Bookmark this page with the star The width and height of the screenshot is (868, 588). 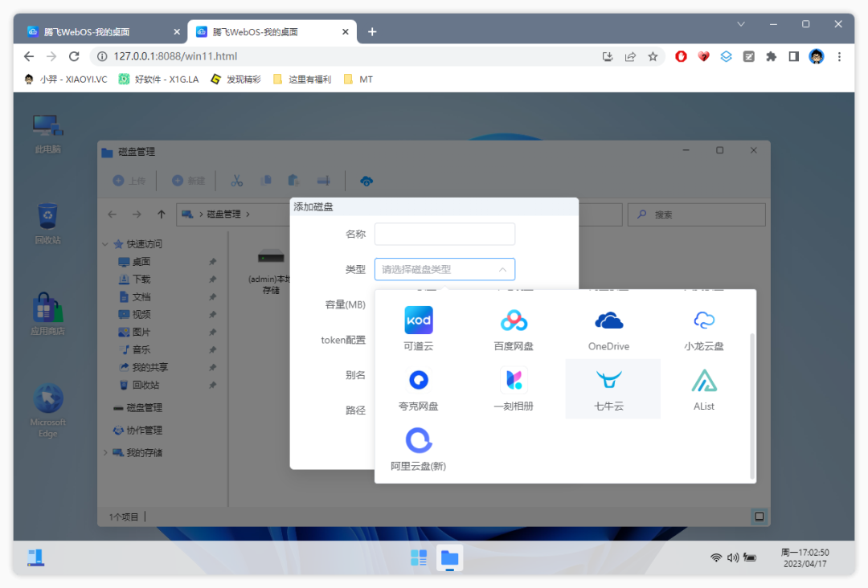tap(653, 56)
